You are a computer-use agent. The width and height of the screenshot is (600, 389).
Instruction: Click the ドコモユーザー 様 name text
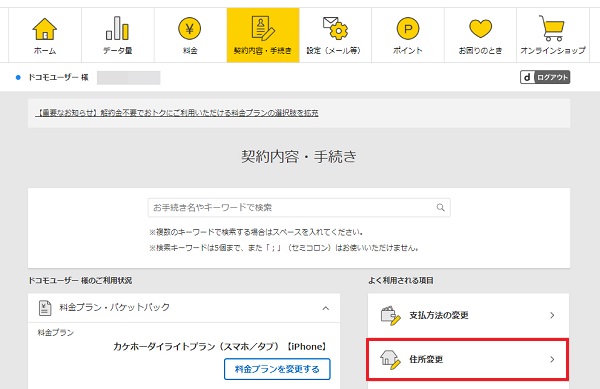coord(58,77)
